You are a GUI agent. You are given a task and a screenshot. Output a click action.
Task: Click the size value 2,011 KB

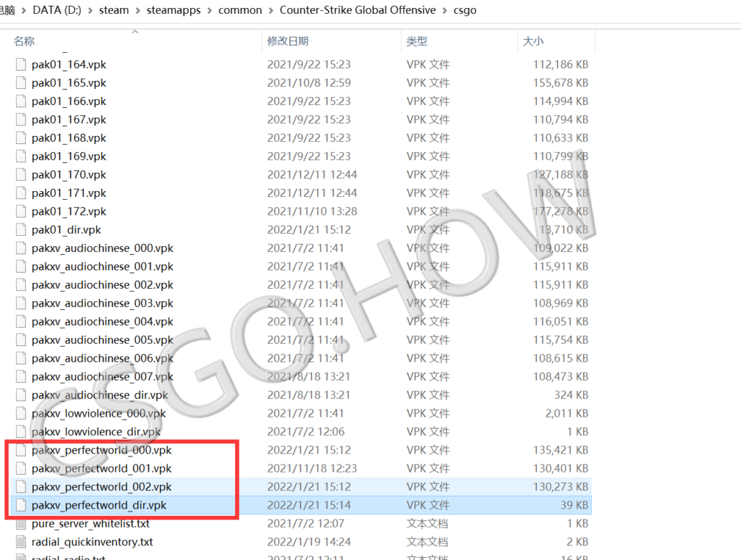coord(567,414)
